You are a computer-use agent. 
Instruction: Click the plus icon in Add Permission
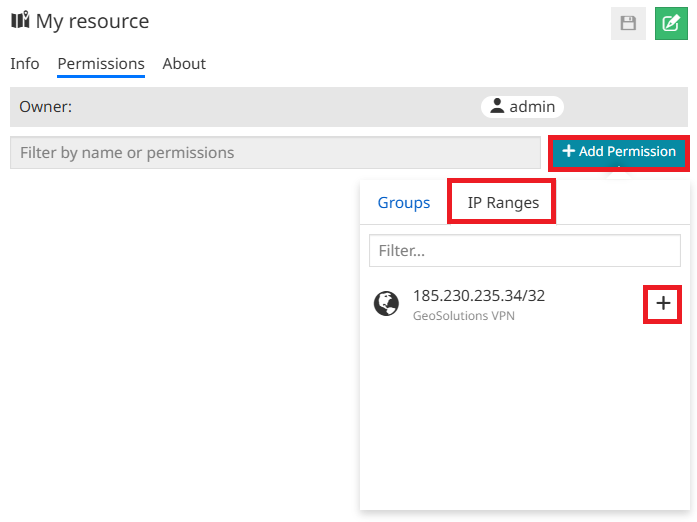(x=568, y=152)
